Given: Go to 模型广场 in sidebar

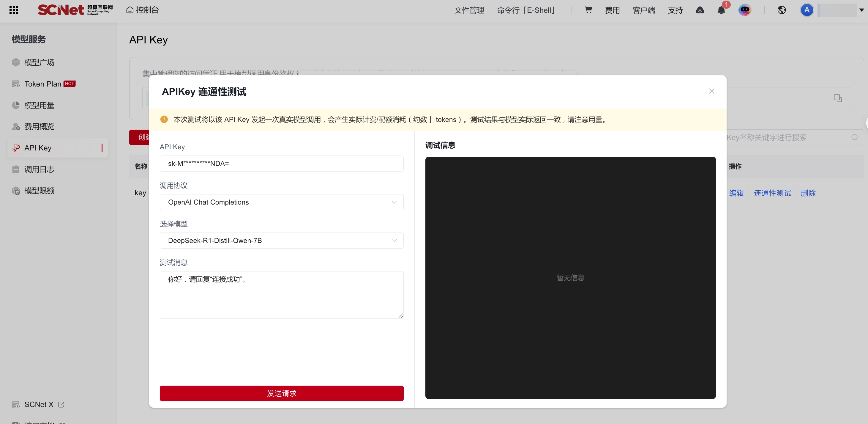Looking at the screenshot, I should pos(57,62).
